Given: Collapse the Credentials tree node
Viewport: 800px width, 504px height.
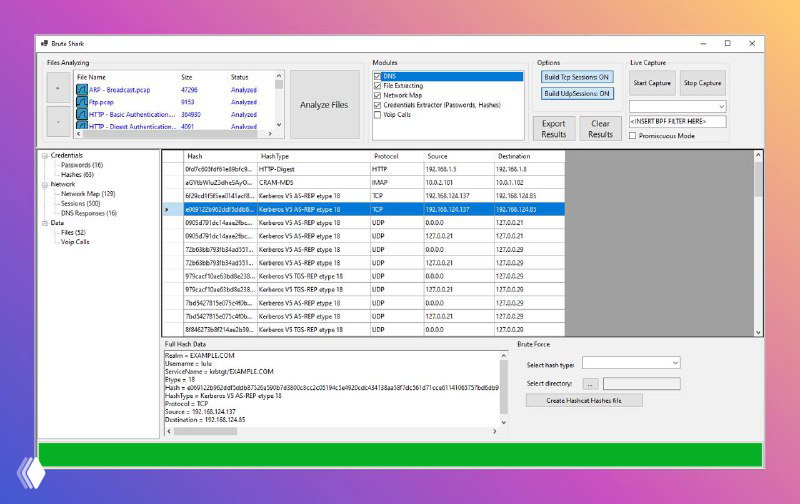Looking at the screenshot, I should click(x=44, y=155).
